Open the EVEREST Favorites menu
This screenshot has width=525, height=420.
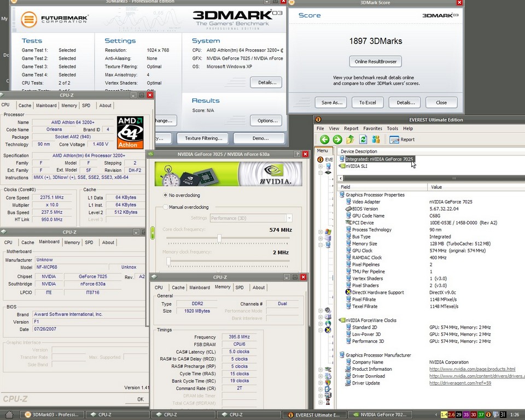(372, 129)
